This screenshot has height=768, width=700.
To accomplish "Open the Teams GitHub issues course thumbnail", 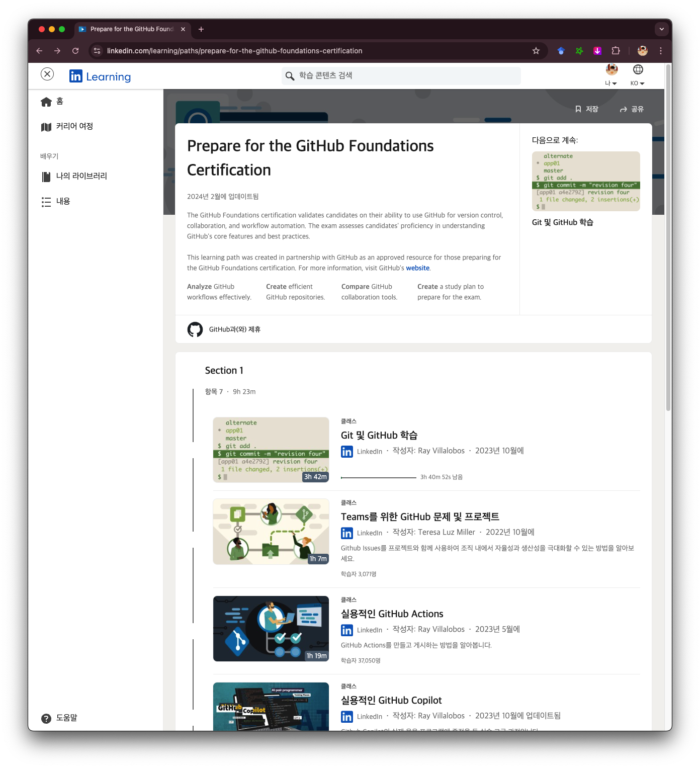I will (271, 532).
